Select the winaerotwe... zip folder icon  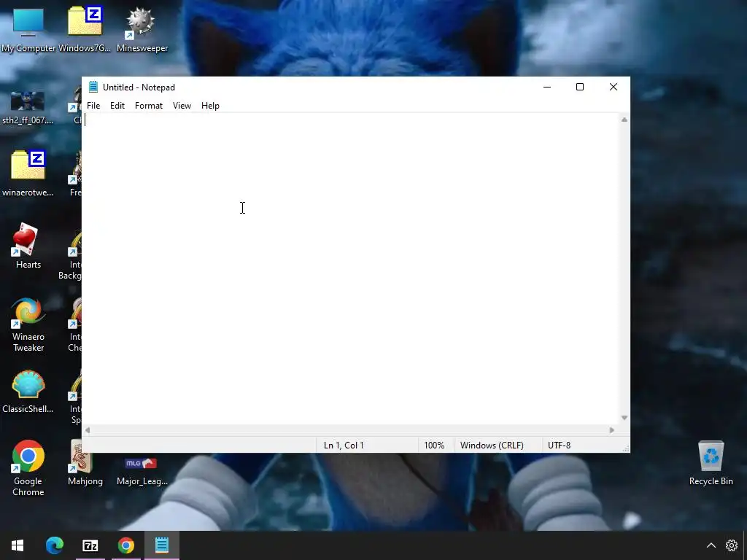[x=28, y=174]
